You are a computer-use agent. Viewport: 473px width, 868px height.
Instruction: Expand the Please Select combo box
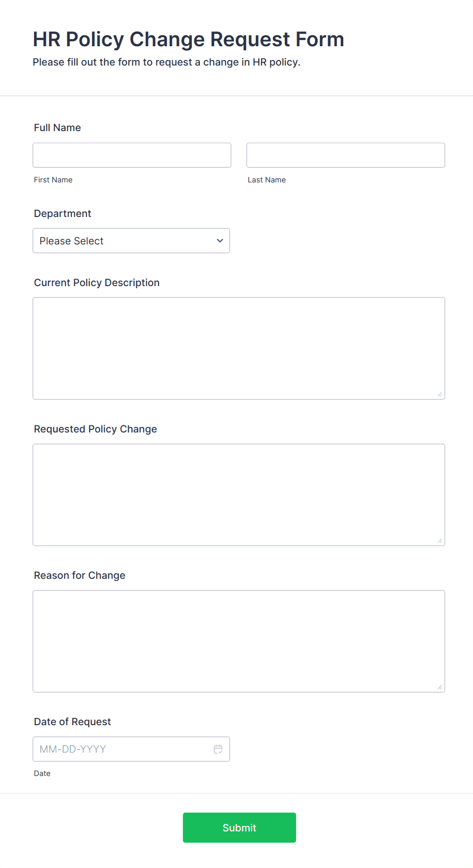click(x=131, y=240)
